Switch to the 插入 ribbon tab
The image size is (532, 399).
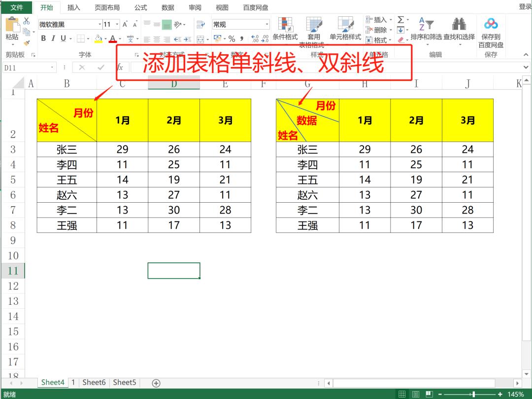(73, 7)
